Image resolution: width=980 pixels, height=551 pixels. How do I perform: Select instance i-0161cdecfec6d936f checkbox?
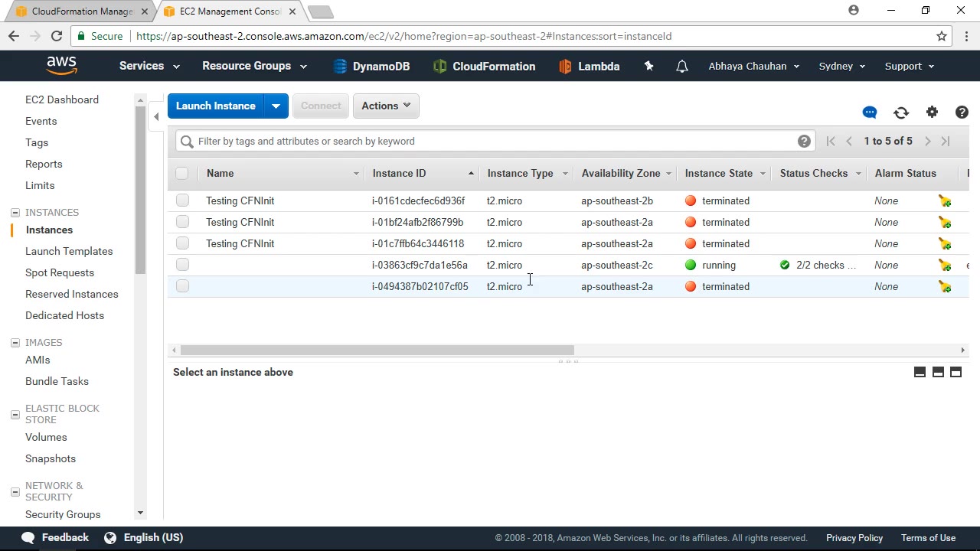[x=182, y=201]
